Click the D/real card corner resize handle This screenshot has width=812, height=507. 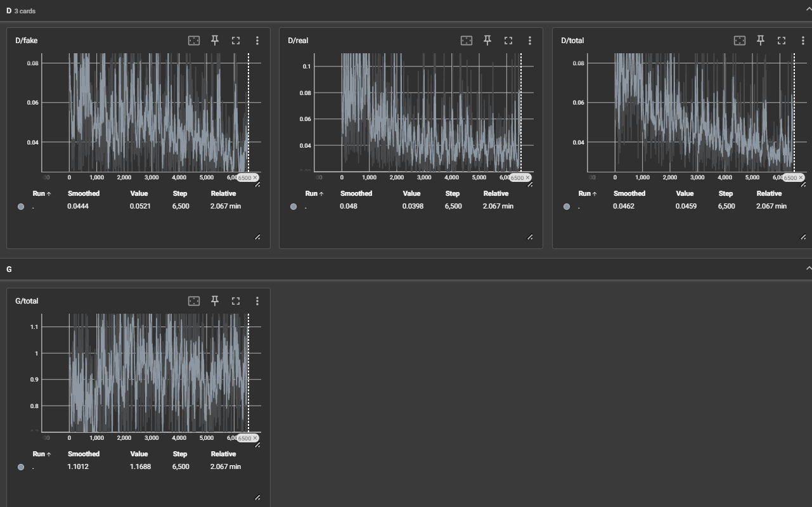coord(530,237)
